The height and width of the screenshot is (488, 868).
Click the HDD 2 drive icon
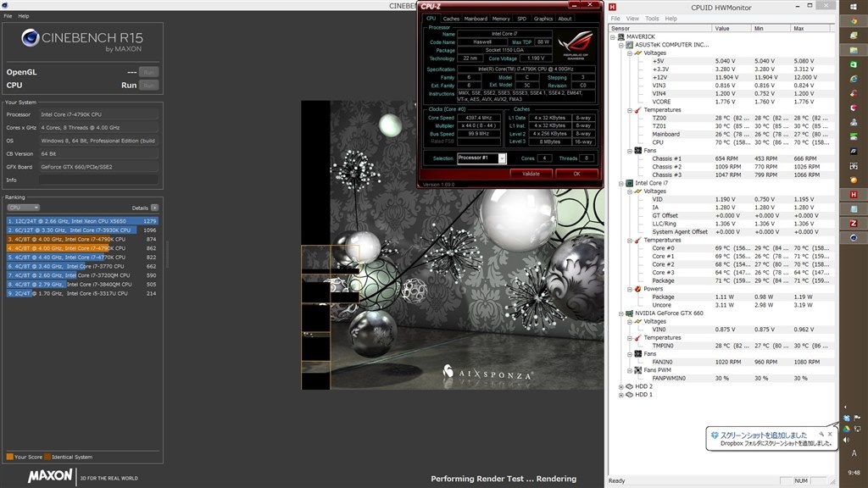(630, 386)
